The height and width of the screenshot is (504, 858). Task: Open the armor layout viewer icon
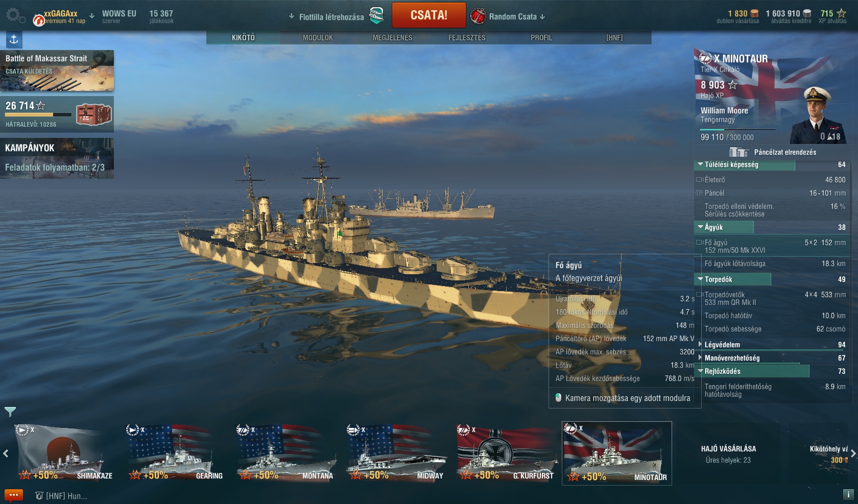(x=738, y=152)
